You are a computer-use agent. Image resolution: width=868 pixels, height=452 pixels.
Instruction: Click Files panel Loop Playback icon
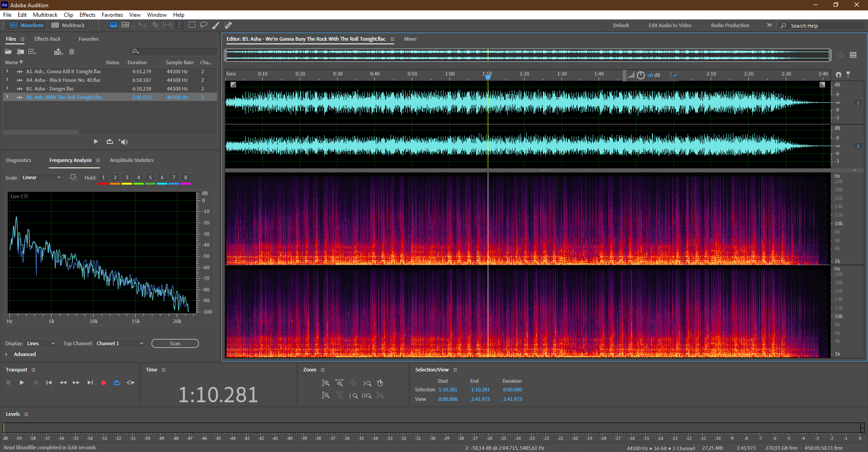(109, 142)
